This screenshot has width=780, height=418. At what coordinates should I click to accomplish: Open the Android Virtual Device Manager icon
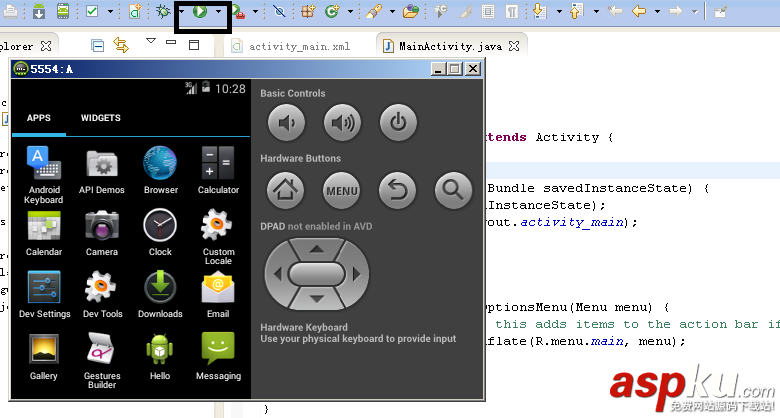[63, 11]
